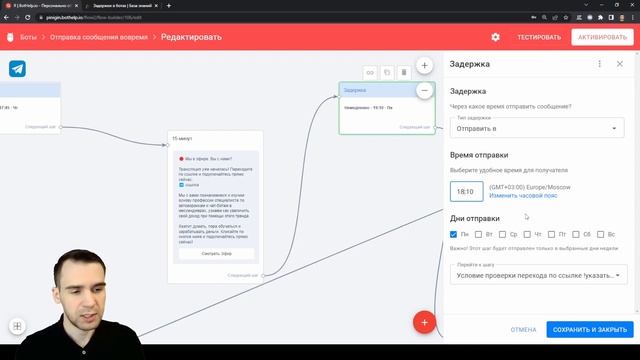
Task: Go to Боты breadcrumb
Action: pos(28,37)
